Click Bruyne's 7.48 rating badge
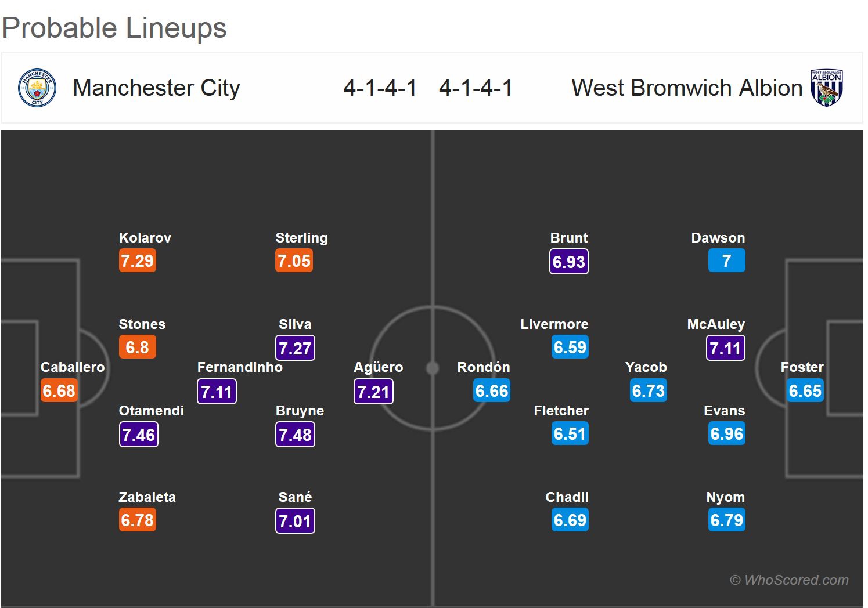 [296, 435]
